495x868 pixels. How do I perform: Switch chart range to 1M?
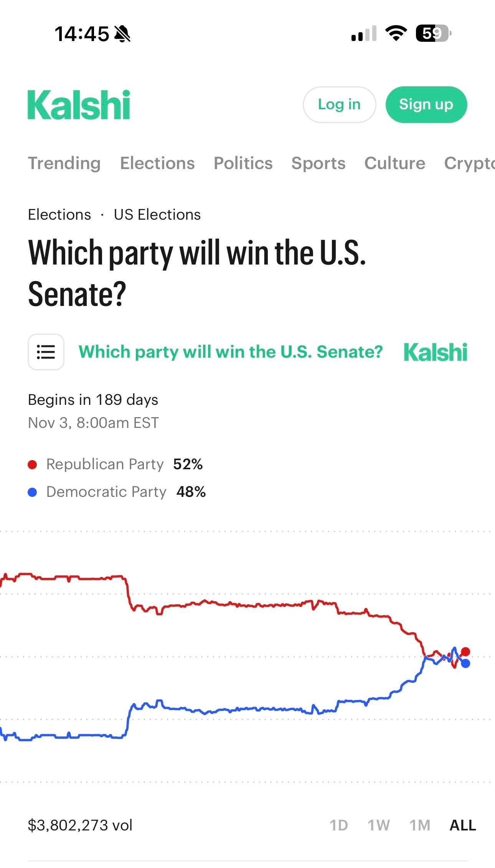(420, 825)
